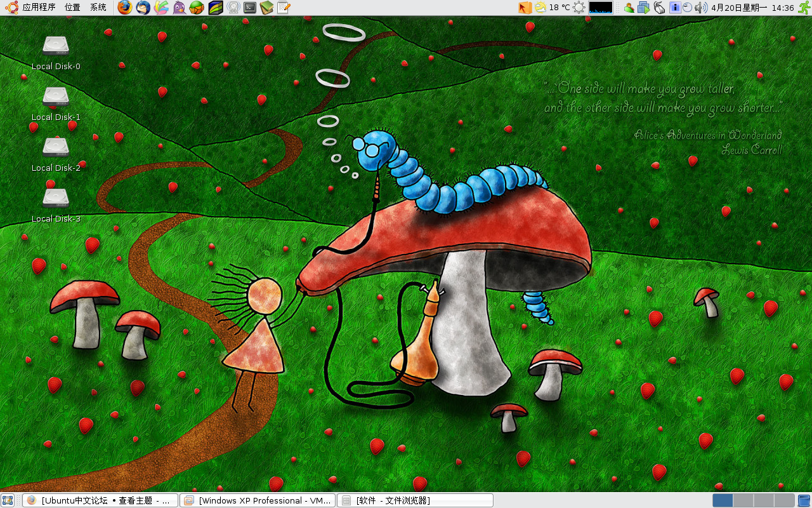Click the 18 °C temperature reading
The image size is (812, 508).
[x=560, y=8]
